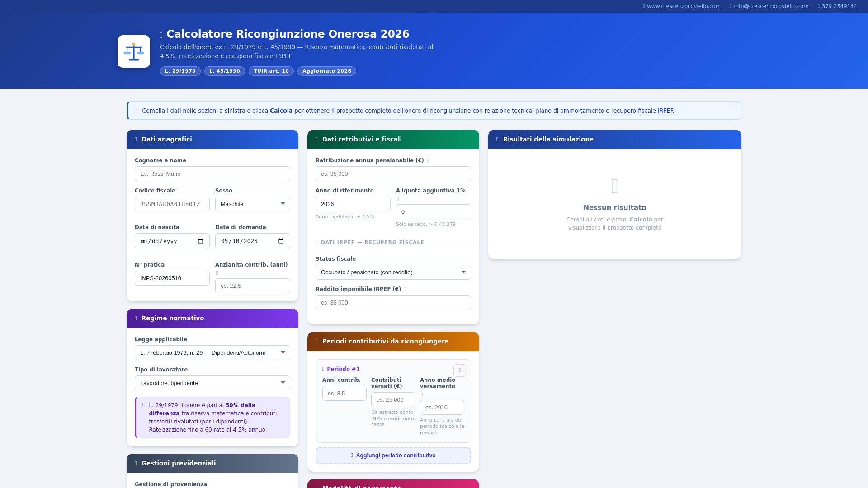The height and width of the screenshot is (488, 868).
Task: Click the icon in the L. 29/1979 purple note
Action: pos(143,404)
